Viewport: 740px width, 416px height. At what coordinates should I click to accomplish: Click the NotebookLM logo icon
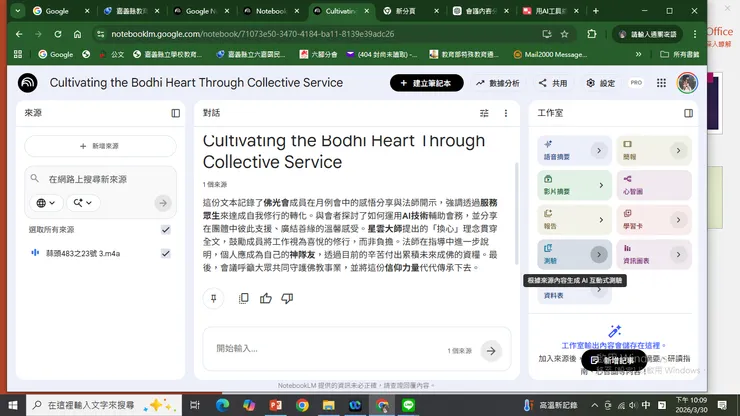click(x=27, y=83)
